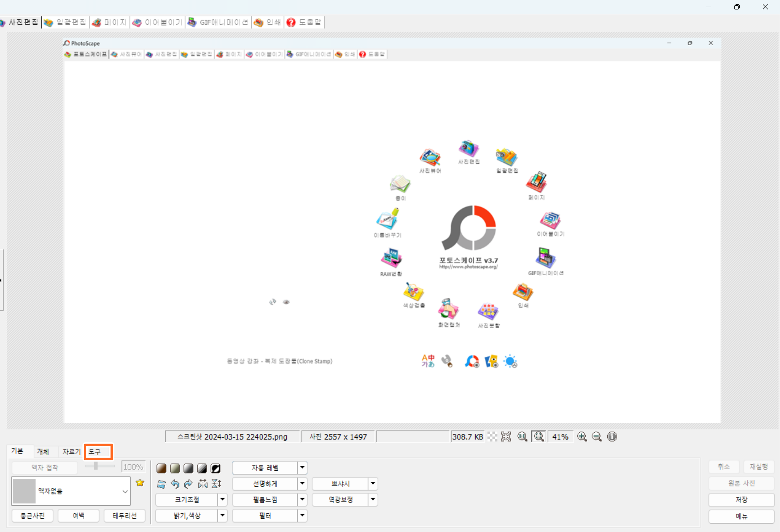The height and width of the screenshot is (532, 780).
Task: Expand the 크기조절 dropdown arrow
Action: [x=222, y=499]
